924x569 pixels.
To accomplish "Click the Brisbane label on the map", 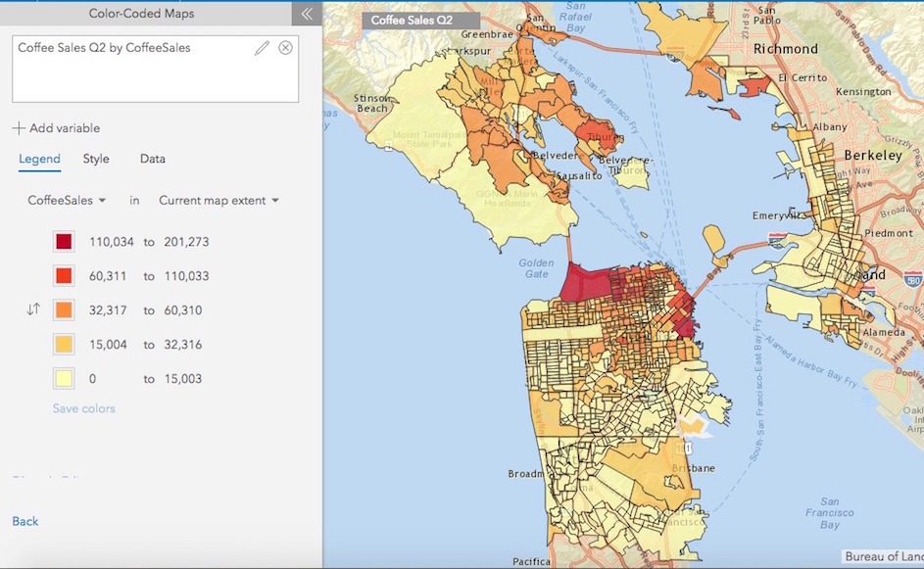I will click(x=694, y=468).
